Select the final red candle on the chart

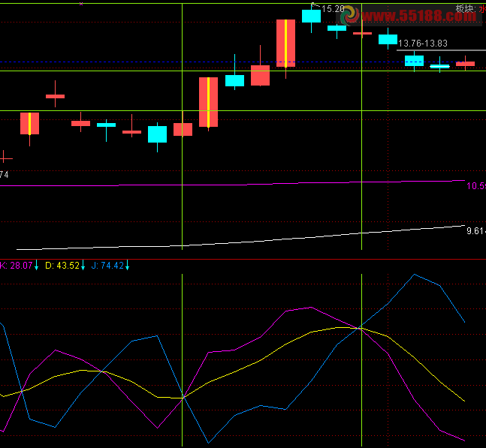tap(465, 64)
